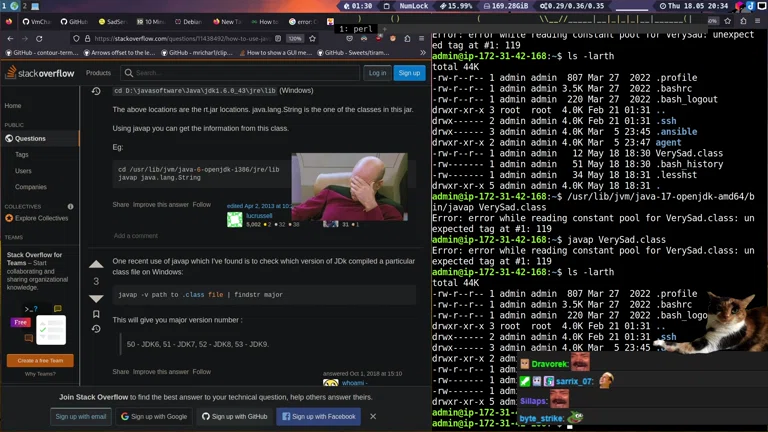This screenshot has height=432, width=768.
Task: Open Companies in sidebar
Action: (x=31, y=187)
